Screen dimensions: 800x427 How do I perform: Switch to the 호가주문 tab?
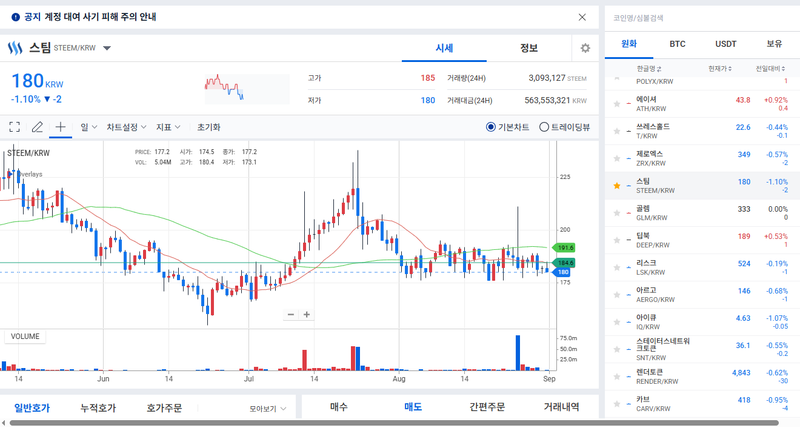pyautogui.click(x=164, y=408)
